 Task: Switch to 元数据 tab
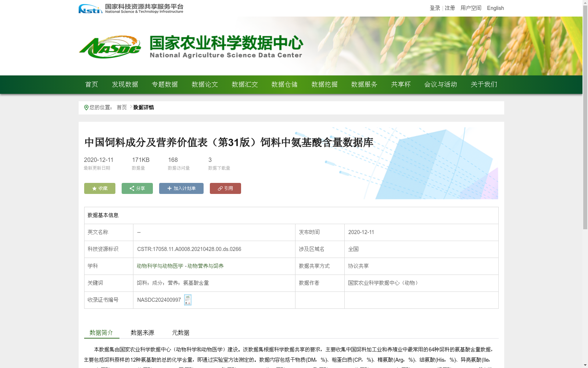click(x=181, y=333)
